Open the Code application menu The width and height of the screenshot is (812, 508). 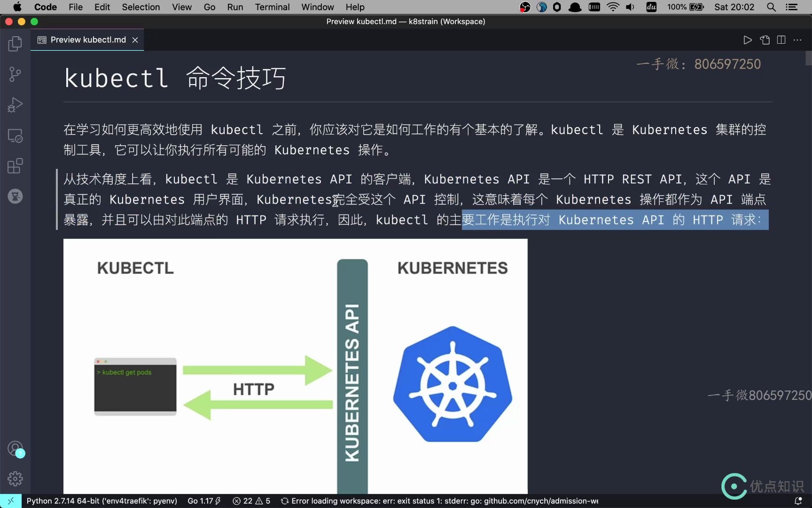[x=46, y=7]
